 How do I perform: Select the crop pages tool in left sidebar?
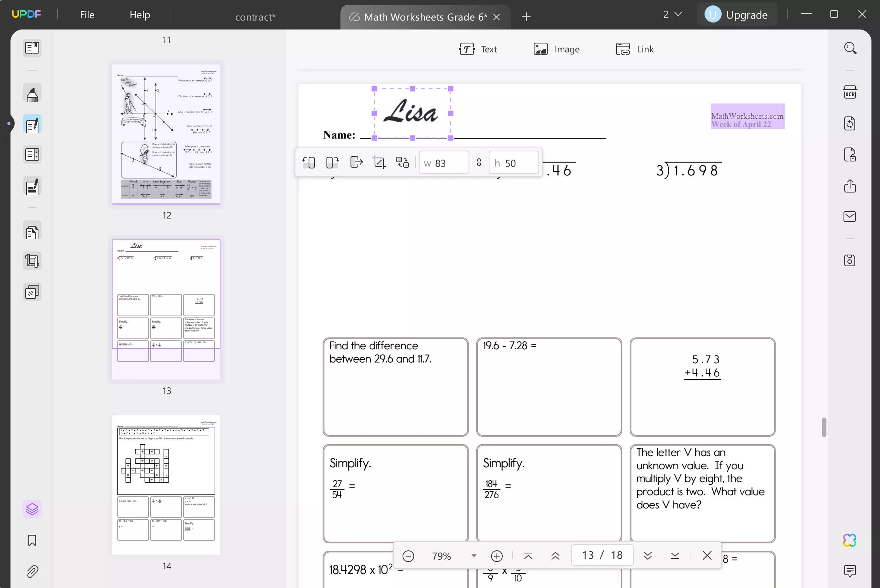click(x=32, y=260)
